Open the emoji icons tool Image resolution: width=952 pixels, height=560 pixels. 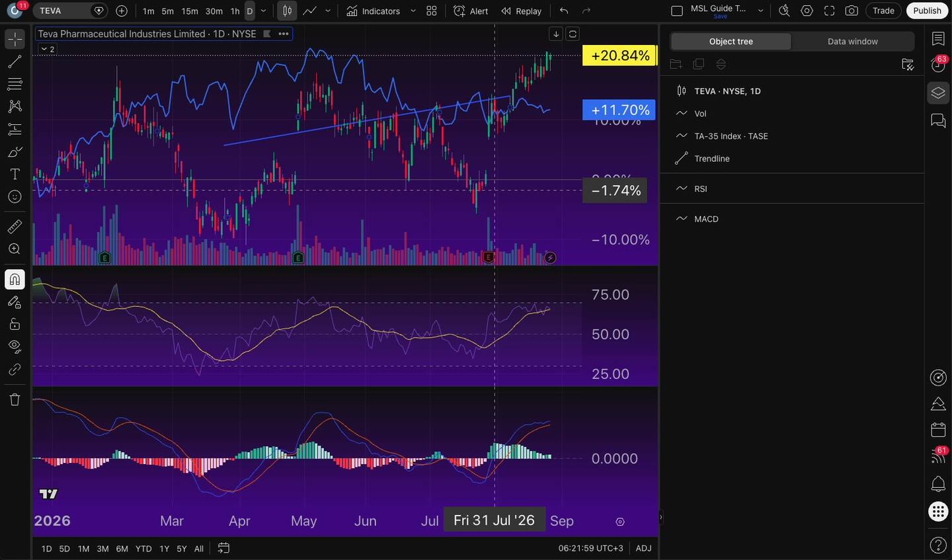click(x=15, y=197)
